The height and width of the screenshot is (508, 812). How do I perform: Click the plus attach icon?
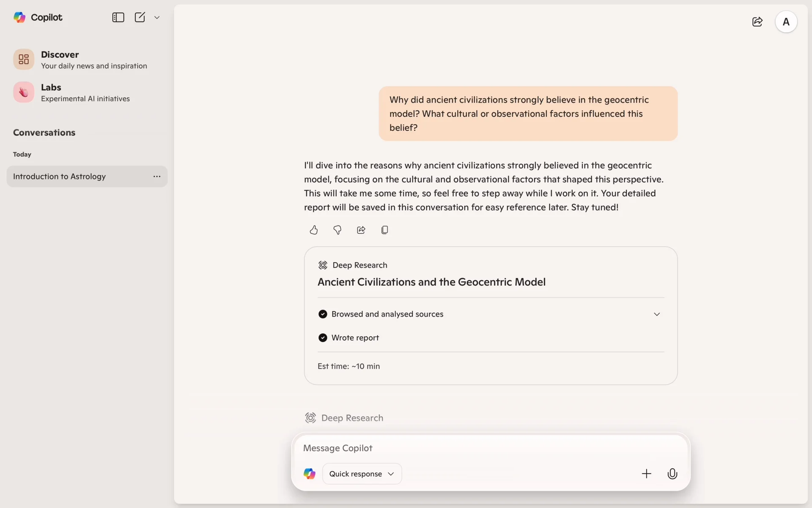click(x=646, y=474)
